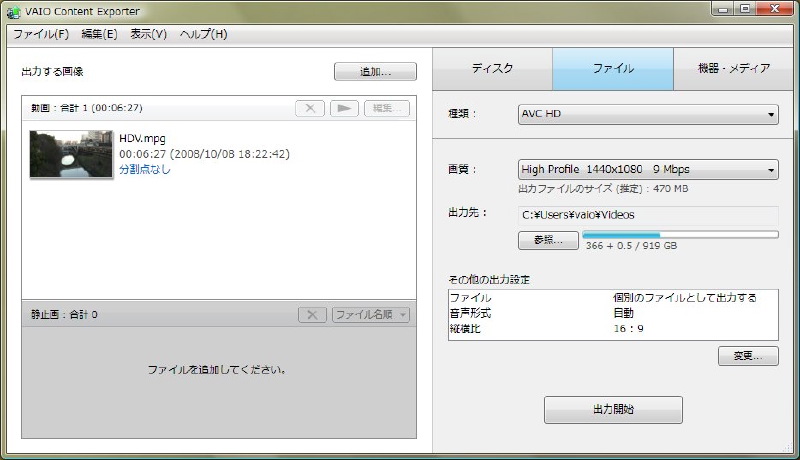800x460 pixels.
Task: Click the 静止画:合計 0 header text
Action: [x=64, y=315]
